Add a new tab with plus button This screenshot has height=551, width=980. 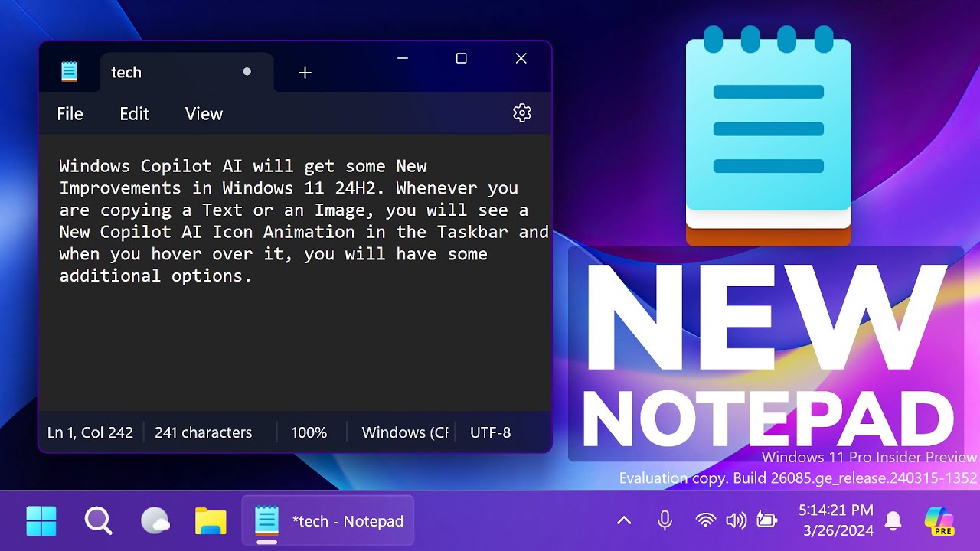pyautogui.click(x=305, y=73)
